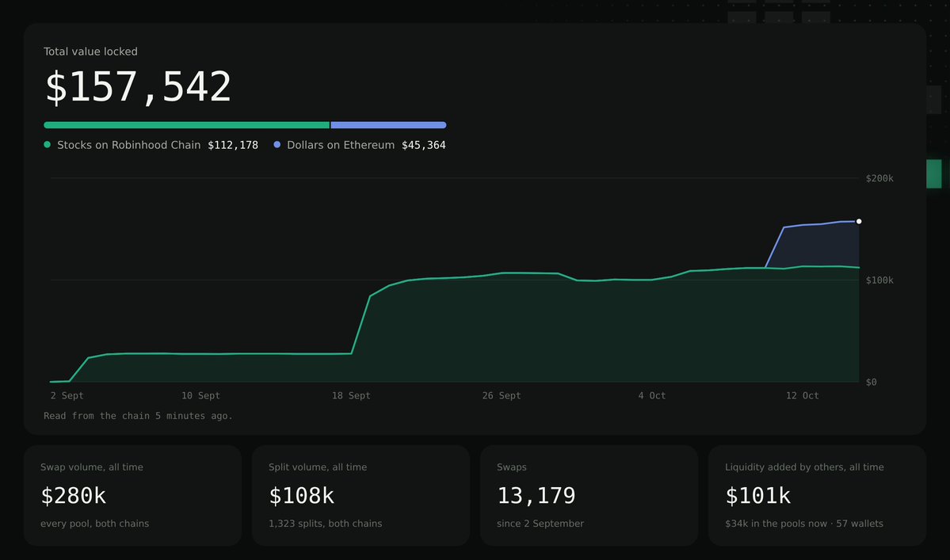
Task: Click the Swaps card label
Action: [x=511, y=467]
